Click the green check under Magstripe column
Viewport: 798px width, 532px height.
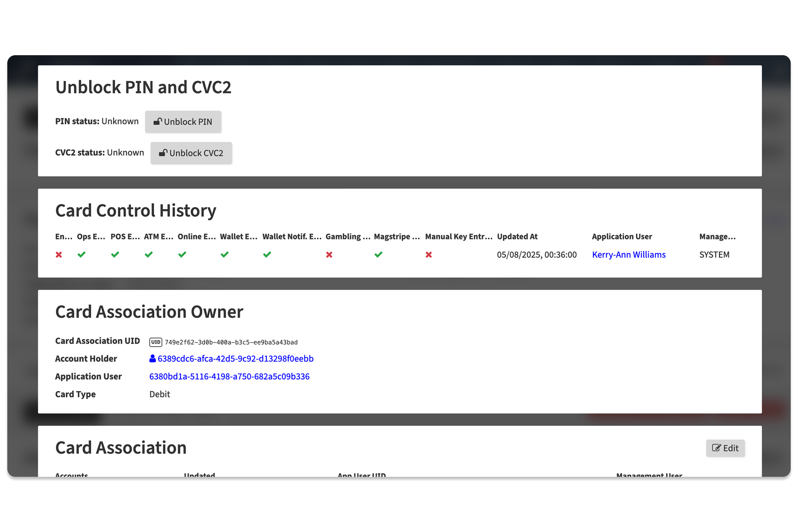click(x=378, y=254)
